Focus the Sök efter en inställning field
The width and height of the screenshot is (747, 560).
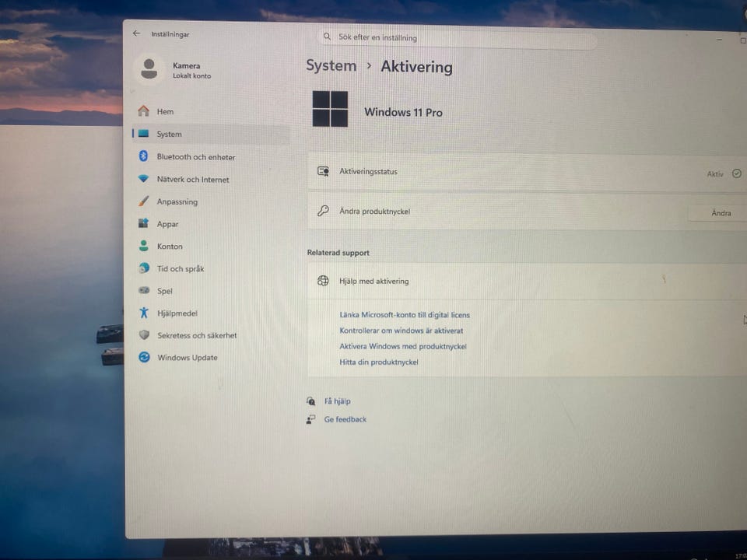pyautogui.click(x=458, y=37)
